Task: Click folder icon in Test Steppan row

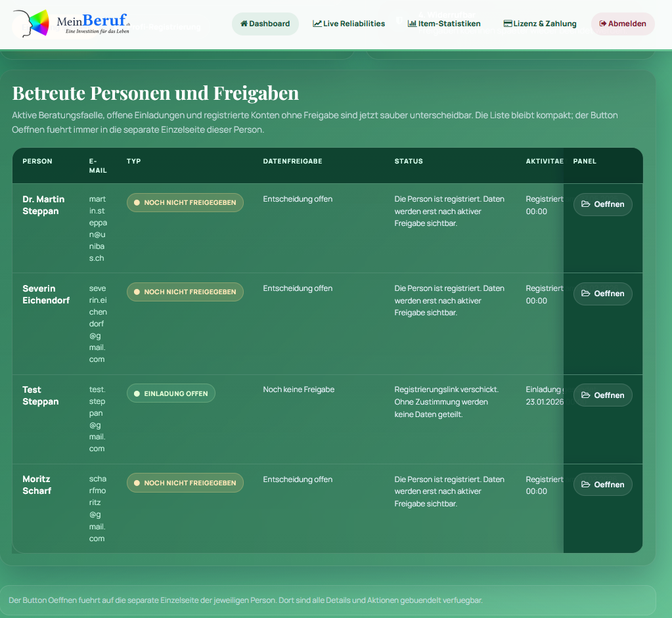Action: (x=586, y=395)
